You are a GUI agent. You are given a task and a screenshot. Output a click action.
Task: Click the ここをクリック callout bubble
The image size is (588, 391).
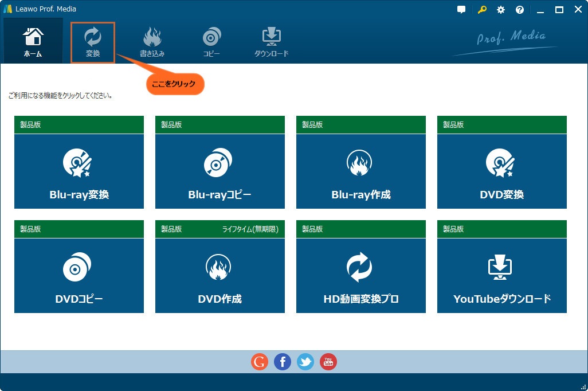pos(175,84)
